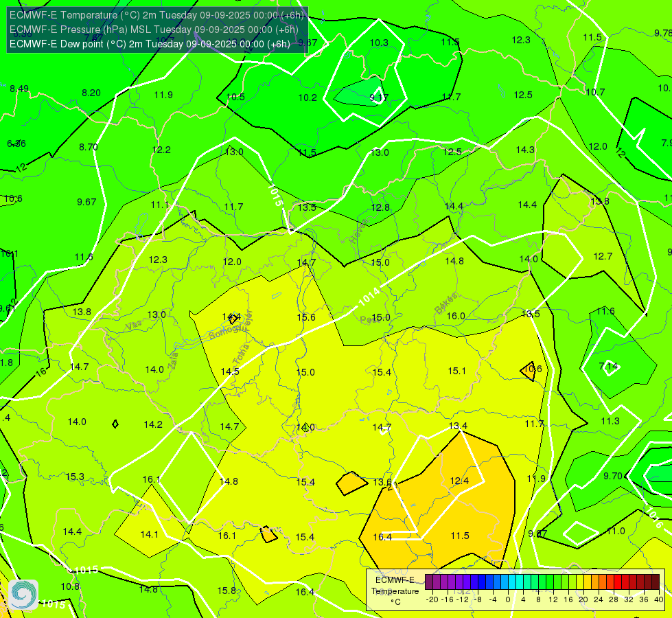The height and width of the screenshot is (618, 672).
Task: Click the Pest county label
Action: [x=369, y=320]
